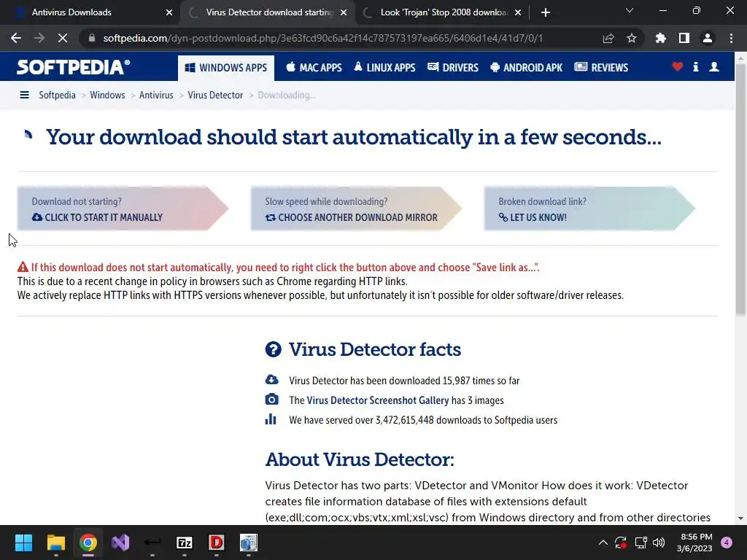Open 7-Zip icon in taskbar

coord(185,542)
